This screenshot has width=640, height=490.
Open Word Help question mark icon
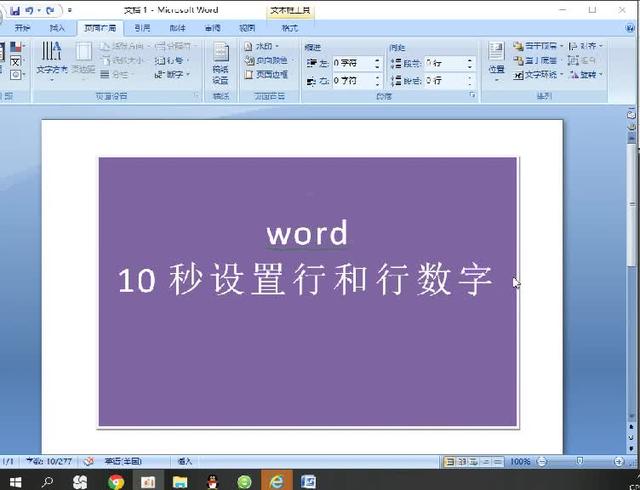630,28
